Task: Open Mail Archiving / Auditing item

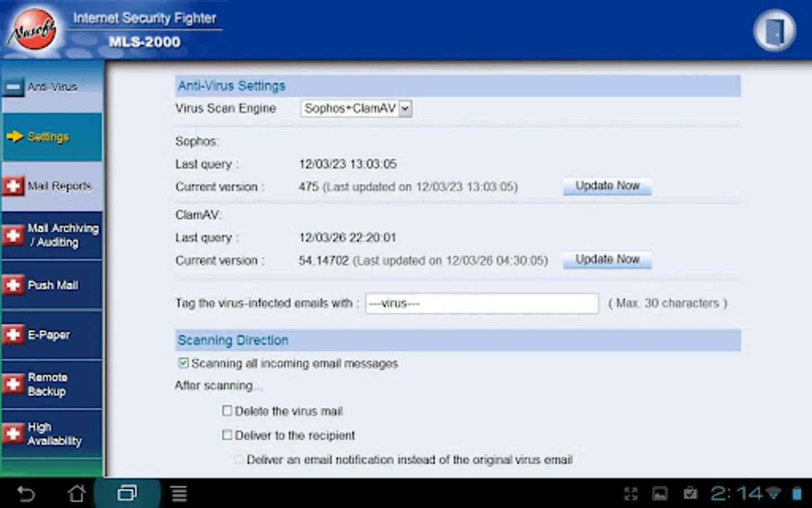Action: click(x=63, y=235)
